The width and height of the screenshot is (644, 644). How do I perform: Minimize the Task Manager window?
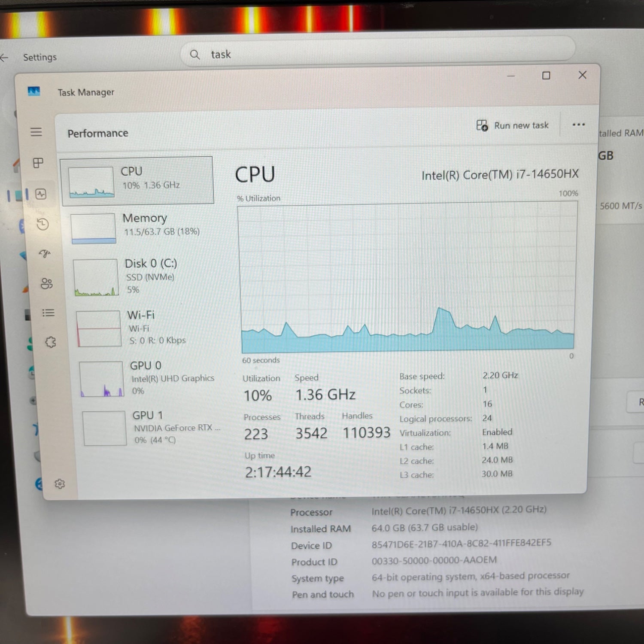[510, 76]
